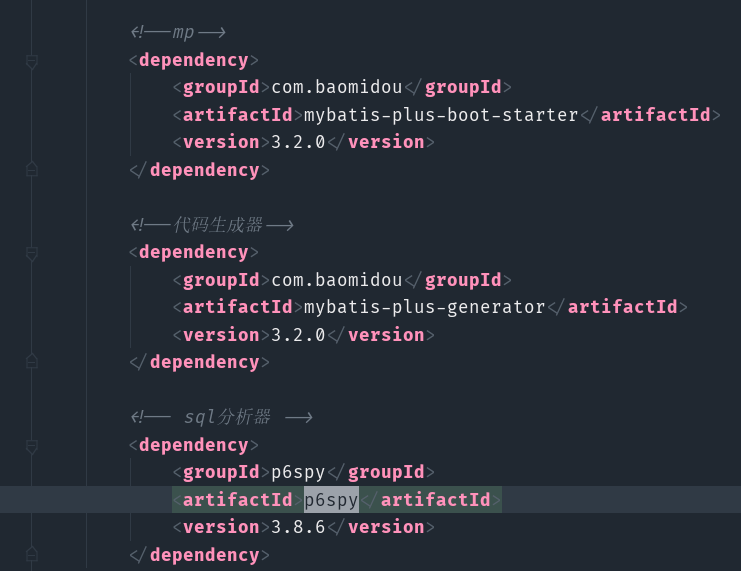Click fold-end marker of the mybatis-plus-generator dependency
Viewport: 741px width, 571px height.
pyautogui.click(x=32, y=361)
